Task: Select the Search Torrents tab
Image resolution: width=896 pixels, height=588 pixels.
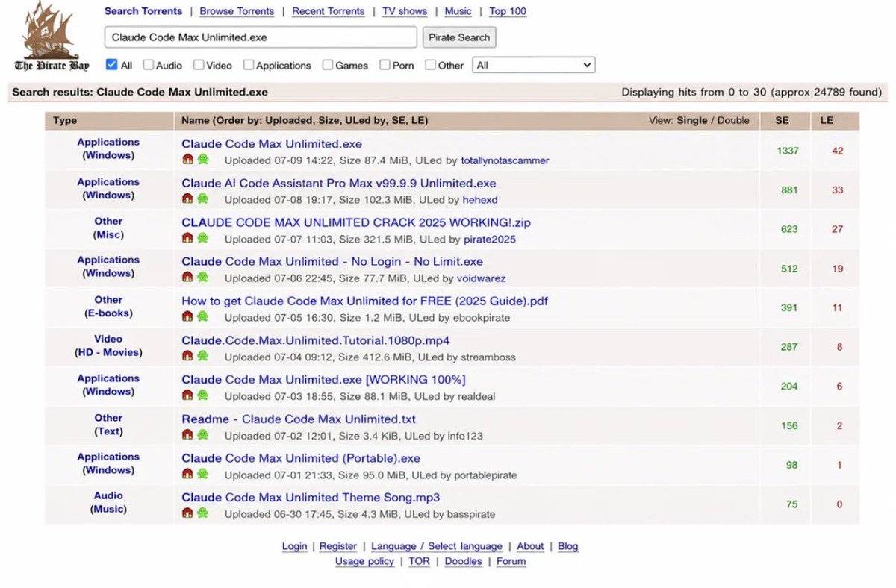Action: click(x=143, y=11)
